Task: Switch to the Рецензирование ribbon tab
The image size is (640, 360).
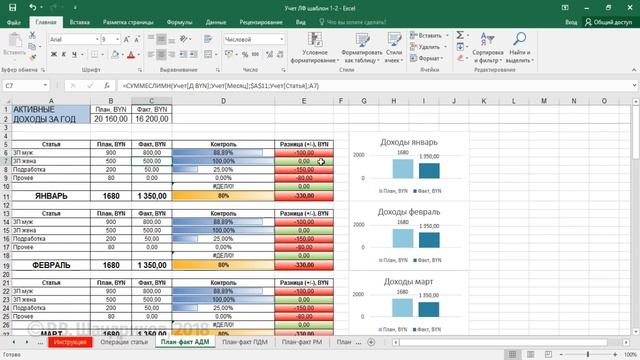Action: pyautogui.click(x=261, y=22)
